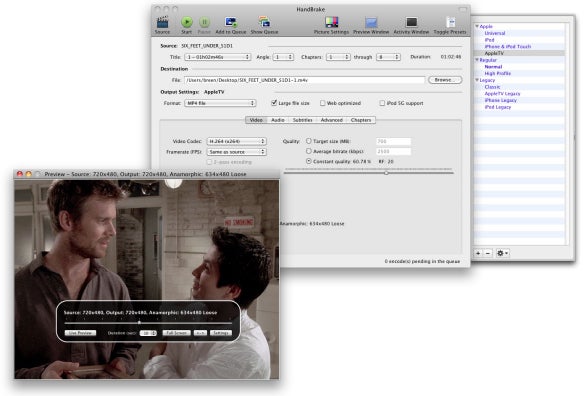Viewport: 584px width, 396px height.
Task: Select the iPhone Legacy preset
Action: (501, 100)
